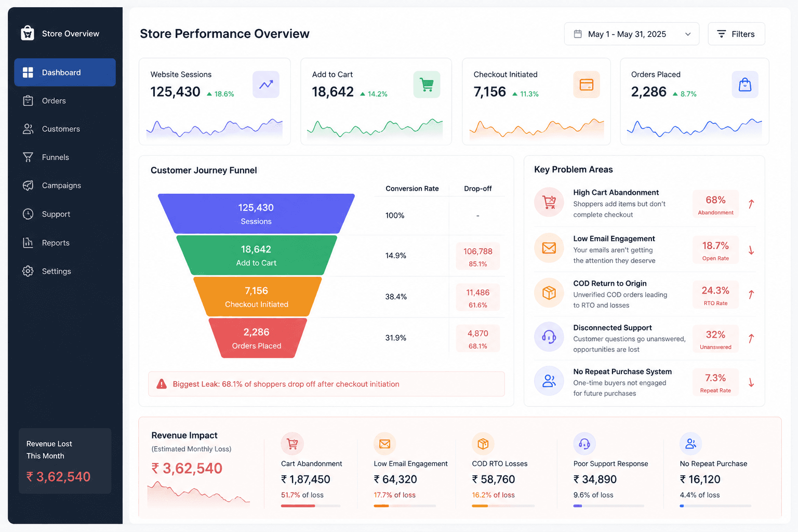Click the Website Sessions sparkline chart
Screen dimensions: 798x532
[215, 128]
